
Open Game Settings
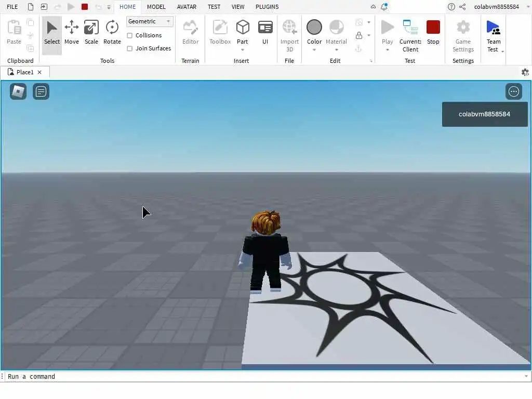pyautogui.click(x=463, y=36)
